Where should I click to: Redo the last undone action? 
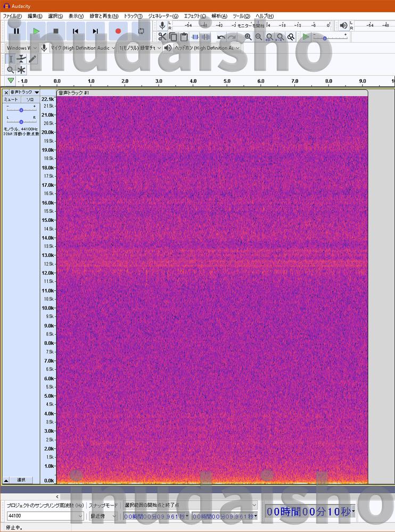pos(232,37)
